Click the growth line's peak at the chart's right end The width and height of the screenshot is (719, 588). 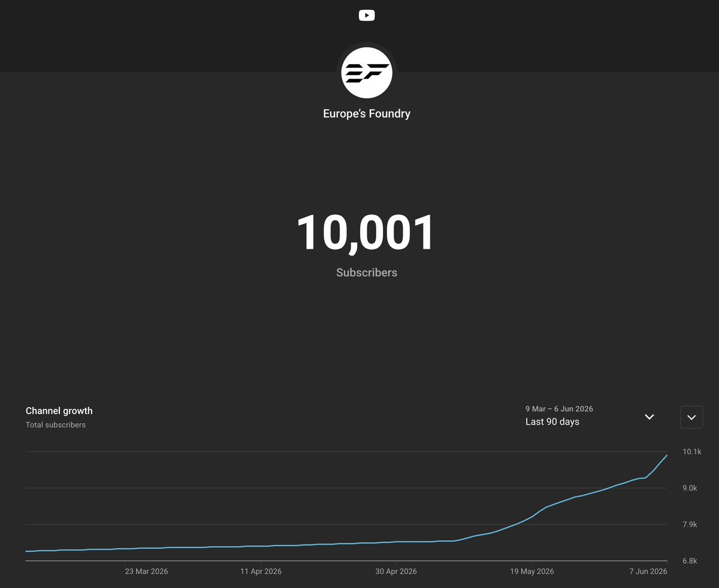667,455
